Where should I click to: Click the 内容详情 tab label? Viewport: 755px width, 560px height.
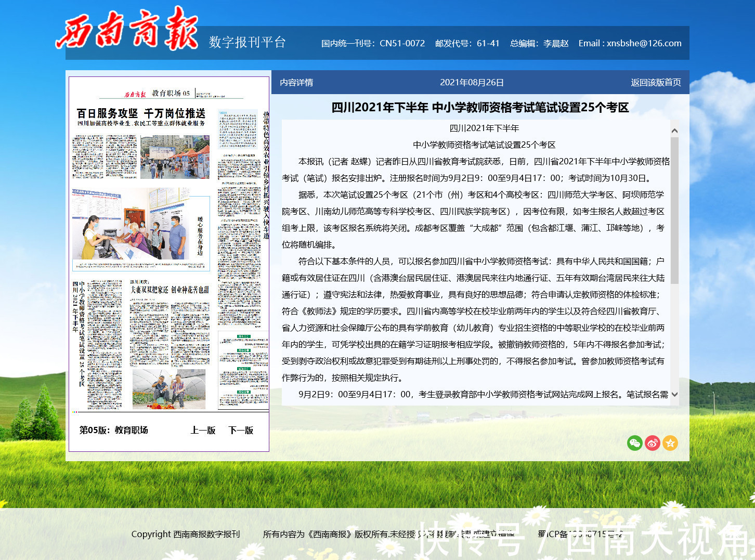coord(296,82)
